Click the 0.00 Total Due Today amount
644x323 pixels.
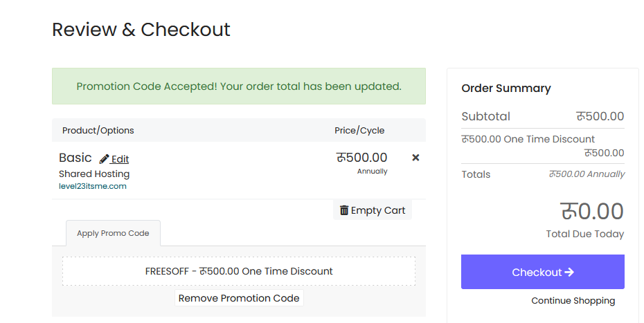tap(592, 212)
